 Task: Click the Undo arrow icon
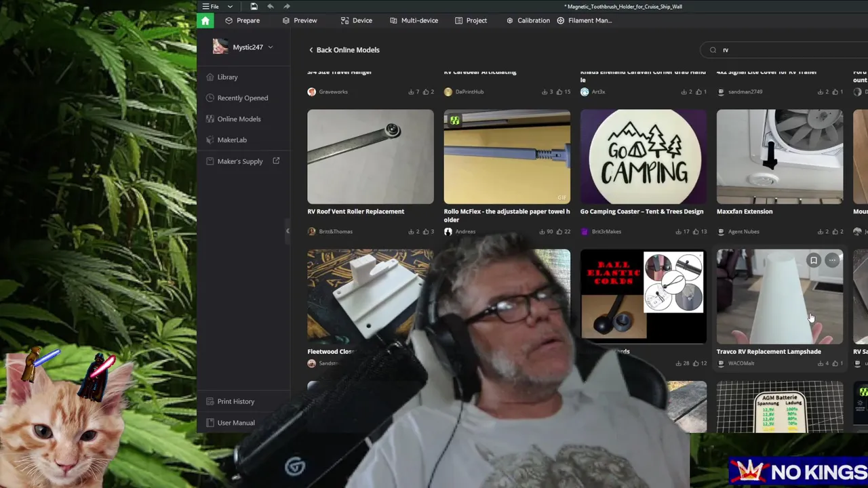(271, 7)
